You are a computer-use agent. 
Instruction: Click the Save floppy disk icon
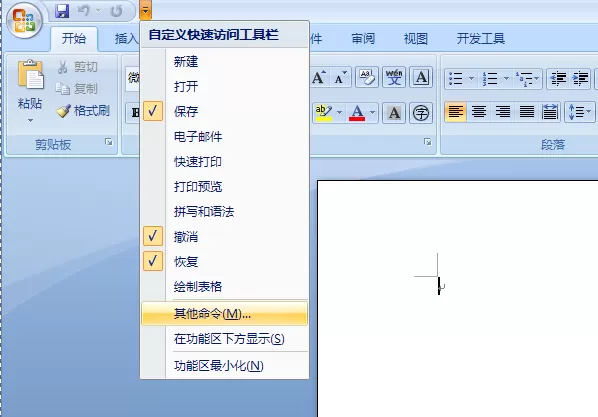point(62,11)
